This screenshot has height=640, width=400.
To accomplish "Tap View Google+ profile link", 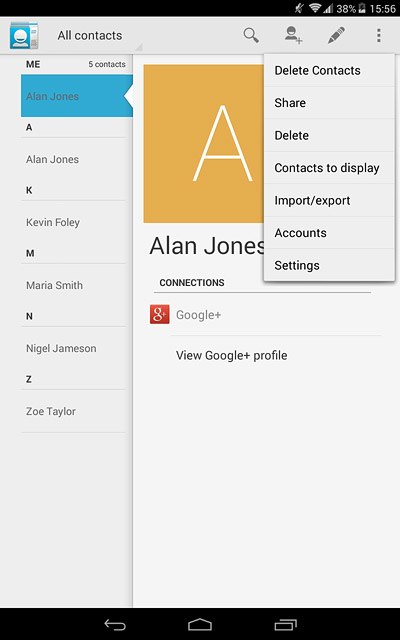I will [x=231, y=356].
